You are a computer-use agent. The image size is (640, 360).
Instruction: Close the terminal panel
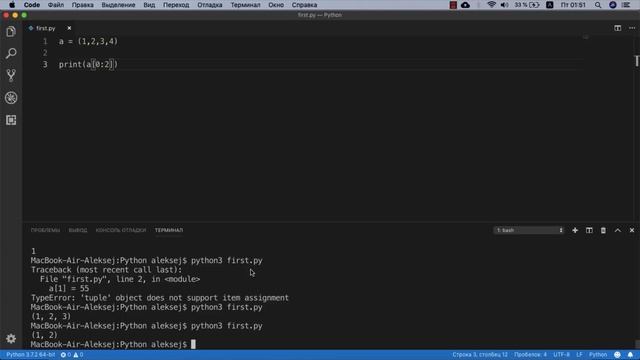(x=632, y=230)
